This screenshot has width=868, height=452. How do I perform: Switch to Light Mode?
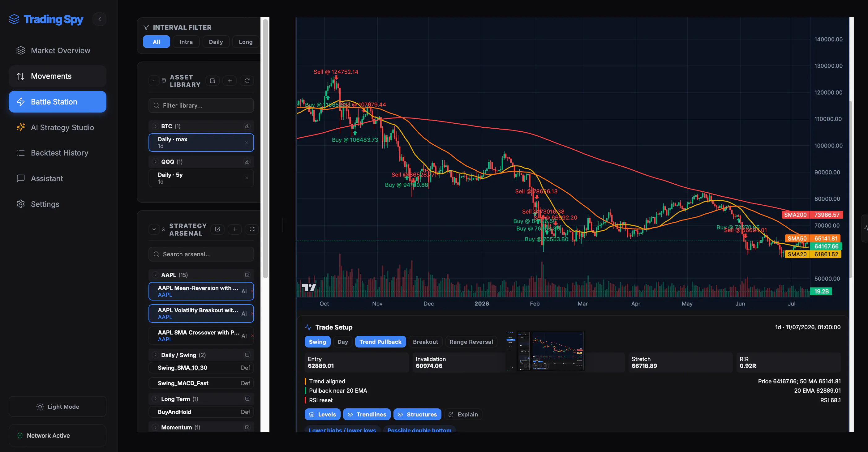point(57,407)
